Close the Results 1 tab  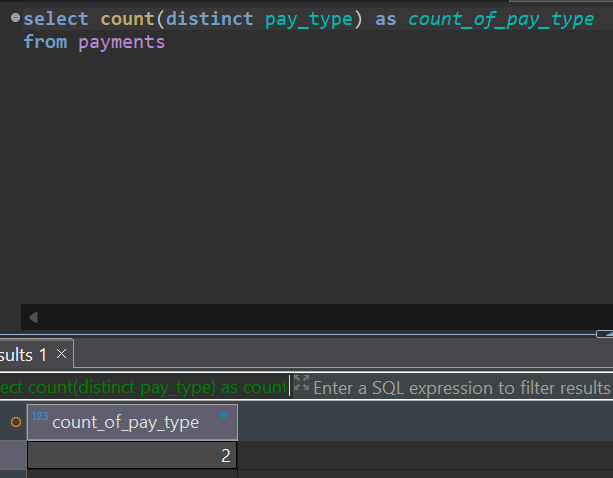click(x=61, y=354)
